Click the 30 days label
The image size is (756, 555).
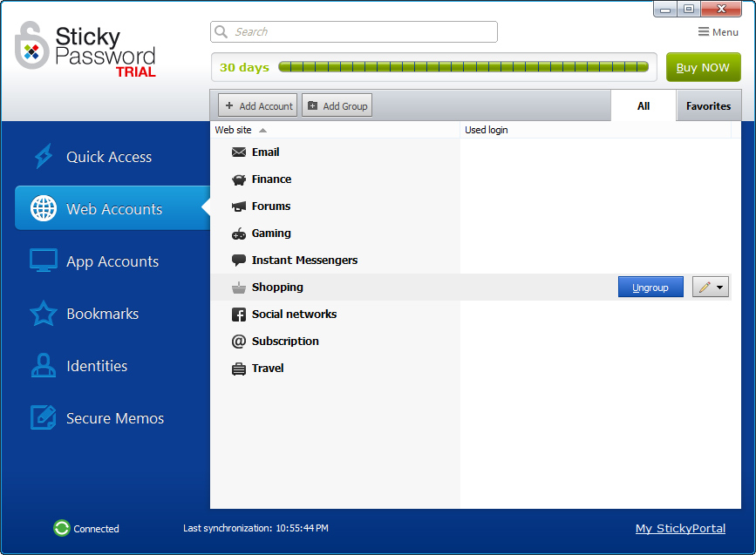coord(244,67)
